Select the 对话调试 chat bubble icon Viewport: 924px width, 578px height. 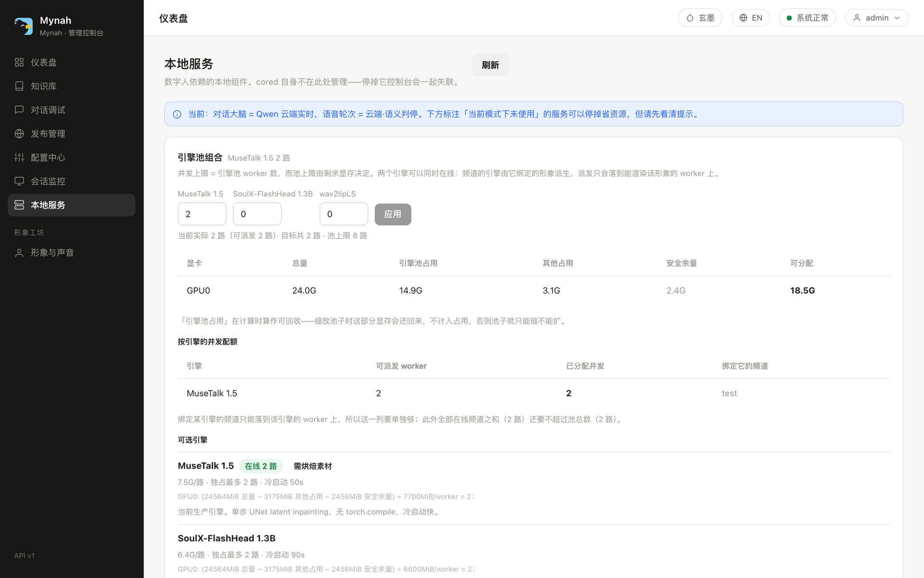19,110
